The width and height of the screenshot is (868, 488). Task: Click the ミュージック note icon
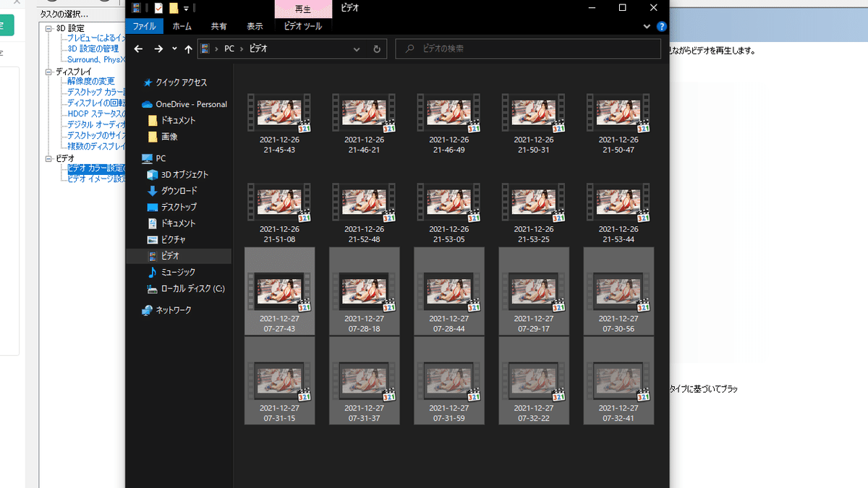click(153, 272)
